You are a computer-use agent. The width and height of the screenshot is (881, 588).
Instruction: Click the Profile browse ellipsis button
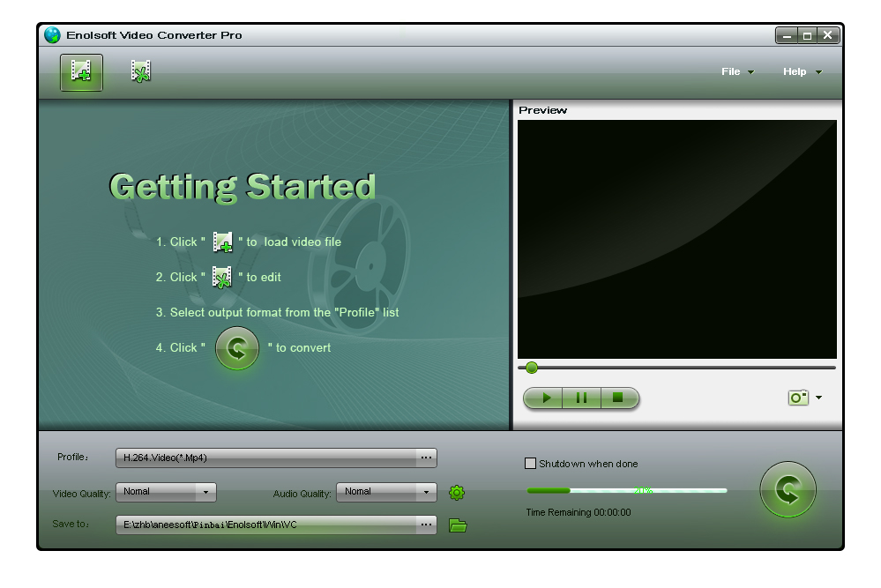427,458
